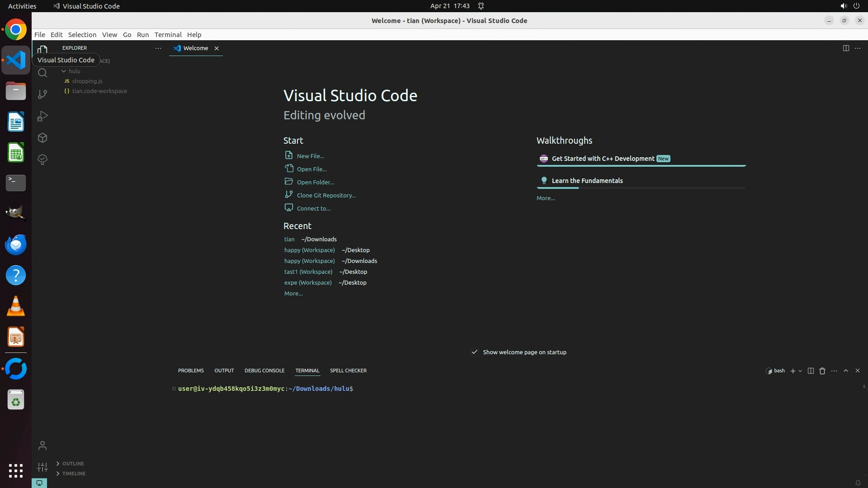
Task: Open the Terminal menu
Action: [x=168, y=34]
